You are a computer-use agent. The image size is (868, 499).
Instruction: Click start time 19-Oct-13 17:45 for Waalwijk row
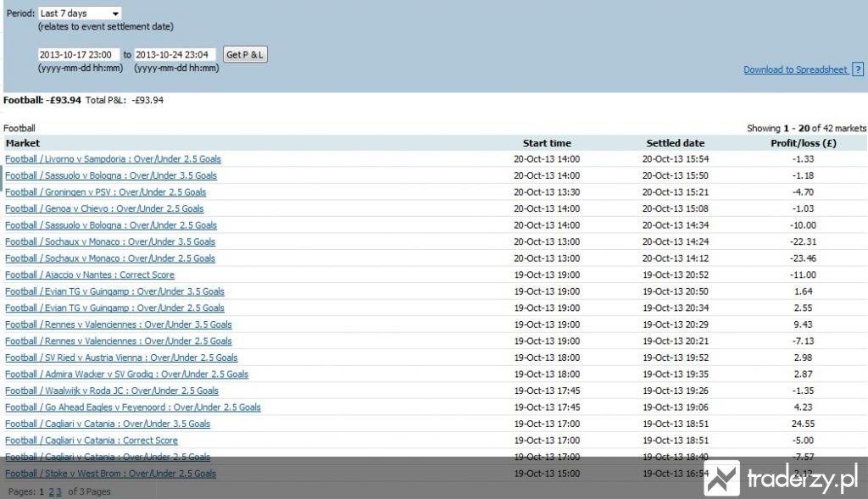pyautogui.click(x=547, y=391)
